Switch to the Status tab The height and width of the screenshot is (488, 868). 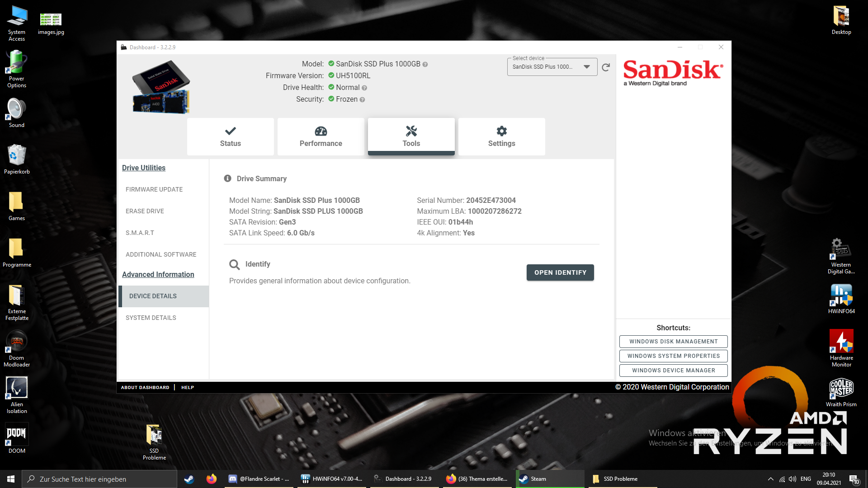[230, 136]
